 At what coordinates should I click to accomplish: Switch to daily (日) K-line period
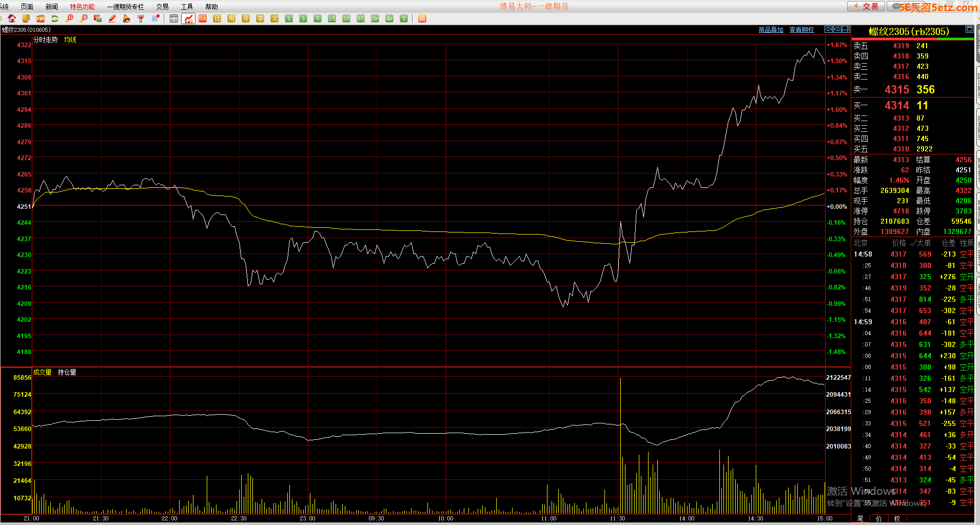click(217, 18)
